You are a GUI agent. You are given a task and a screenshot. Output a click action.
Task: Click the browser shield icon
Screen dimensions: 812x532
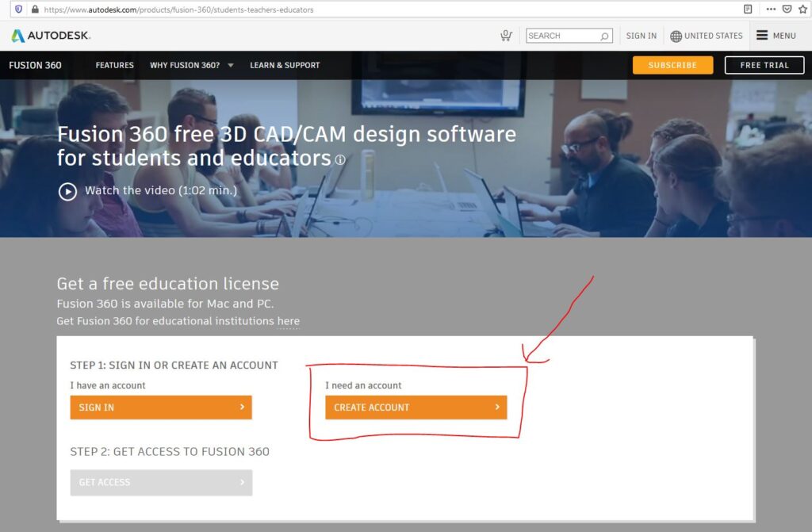pos(19,10)
